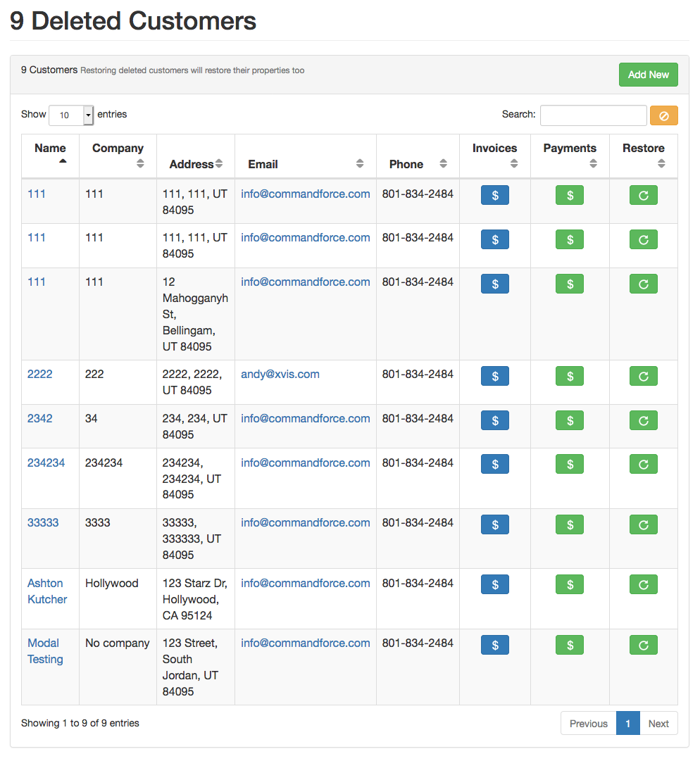
Task: View Ashton Kutcher's payments
Action: click(x=570, y=585)
